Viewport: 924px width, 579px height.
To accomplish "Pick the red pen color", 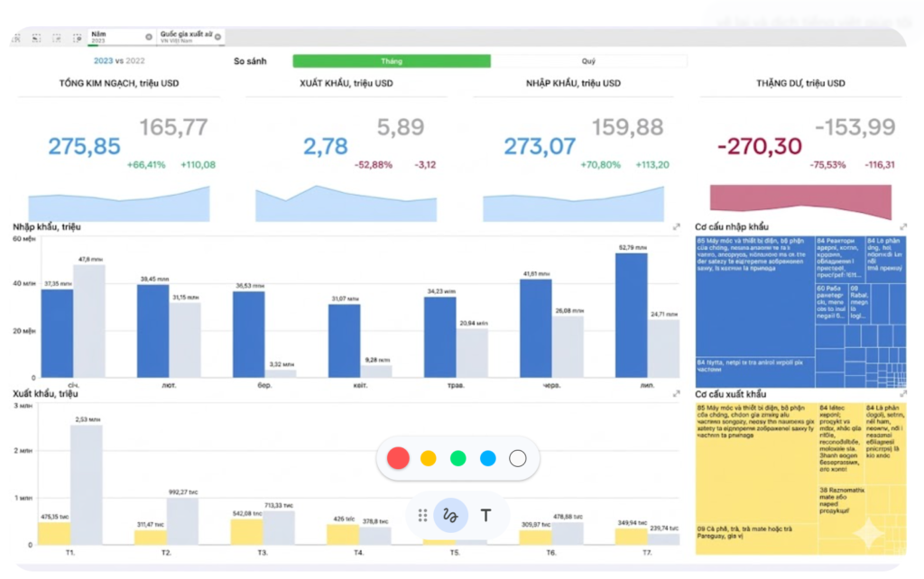I will (398, 458).
